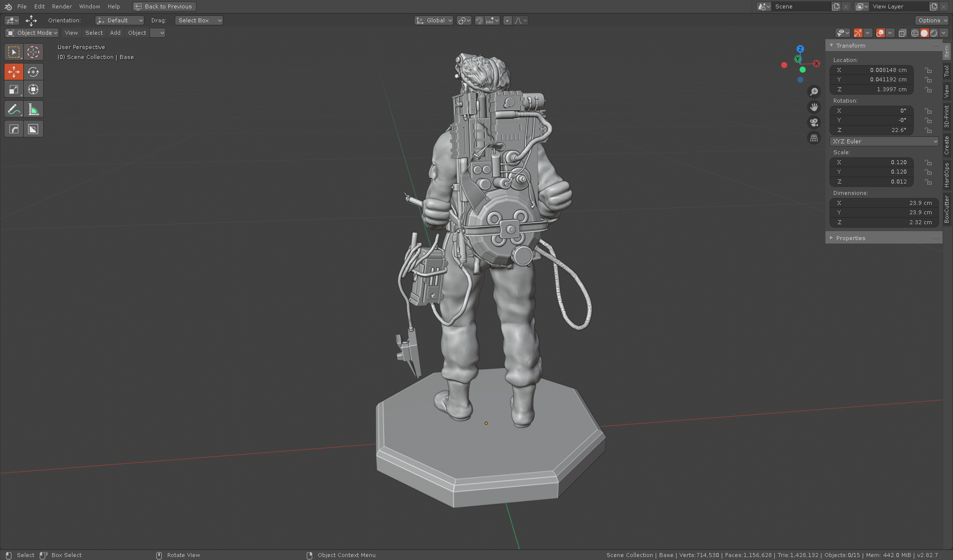The height and width of the screenshot is (560, 953).
Task: Open the XYZ Euler rotation order dropdown
Action: (884, 141)
